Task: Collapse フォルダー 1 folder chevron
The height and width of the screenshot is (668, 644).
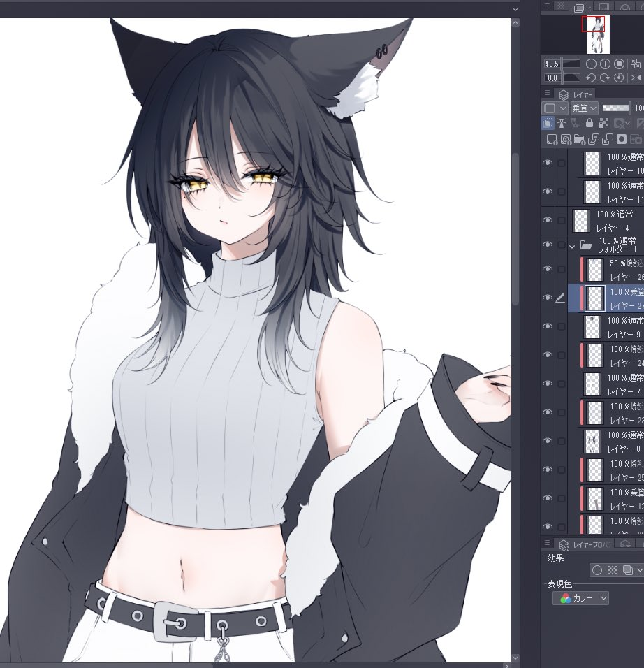Action: point(572,246)
